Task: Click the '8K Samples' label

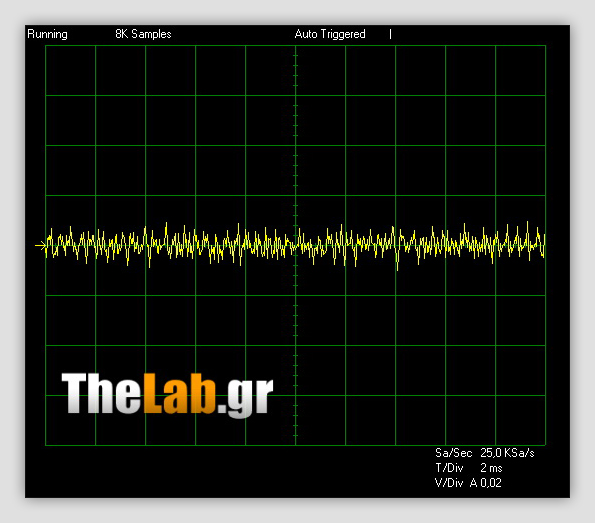Action: [x=143, y=34]
